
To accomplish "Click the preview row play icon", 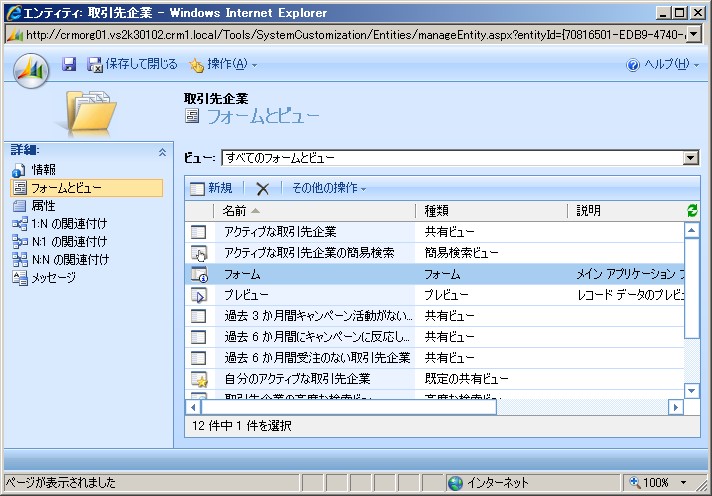I will (199, 295).
